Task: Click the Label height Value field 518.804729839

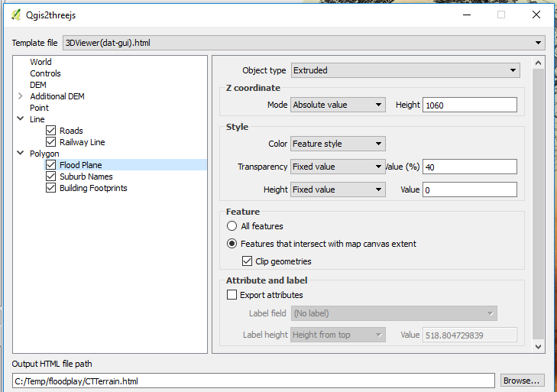Action: 470,335
